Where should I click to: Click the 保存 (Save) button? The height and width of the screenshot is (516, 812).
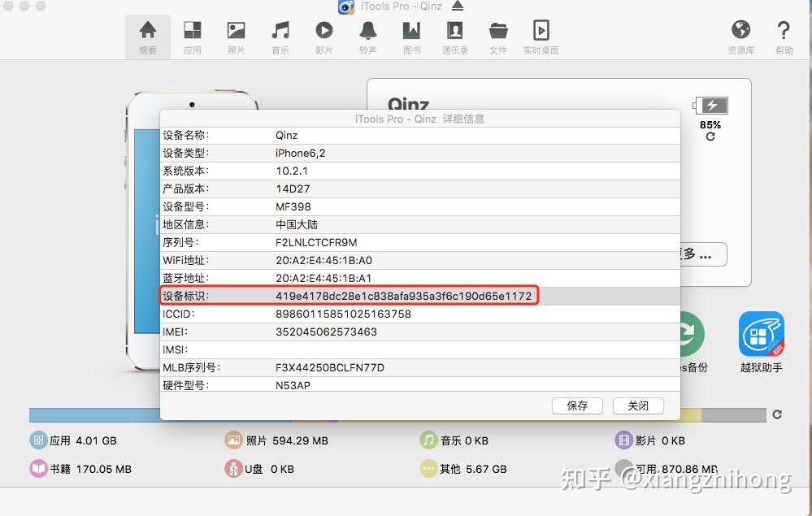pyautogui.click(x=577, y=405)
